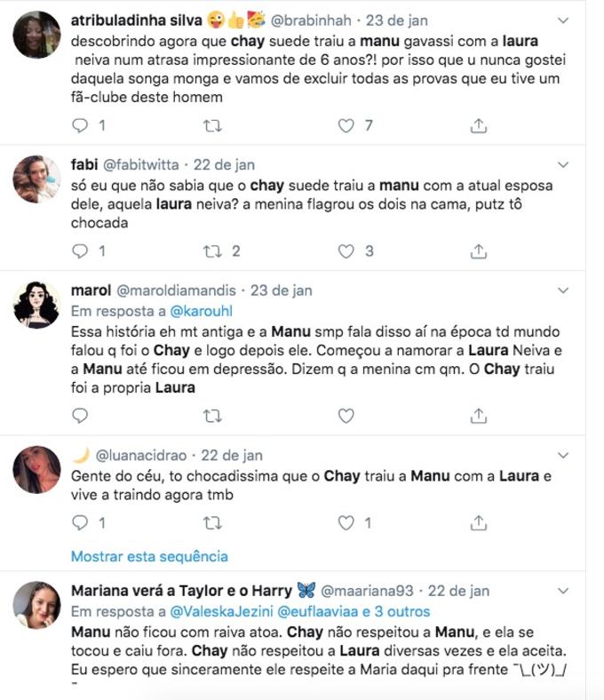Image resolution: width=604 pixels, height=700 pixels.
Task: Reply to marol's tweet
Action: (80, 415)
